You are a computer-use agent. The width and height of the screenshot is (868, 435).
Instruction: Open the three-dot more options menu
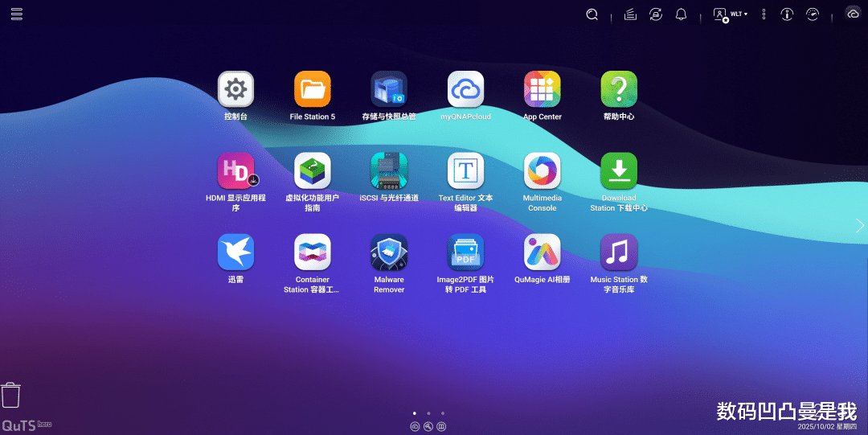(764, 14)
